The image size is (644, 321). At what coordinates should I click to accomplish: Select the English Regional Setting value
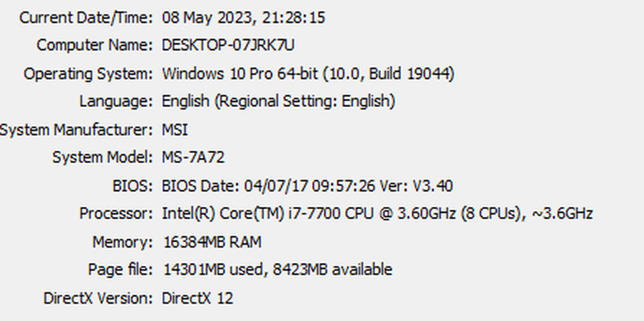pyautogui.click(x=278, y=101)
